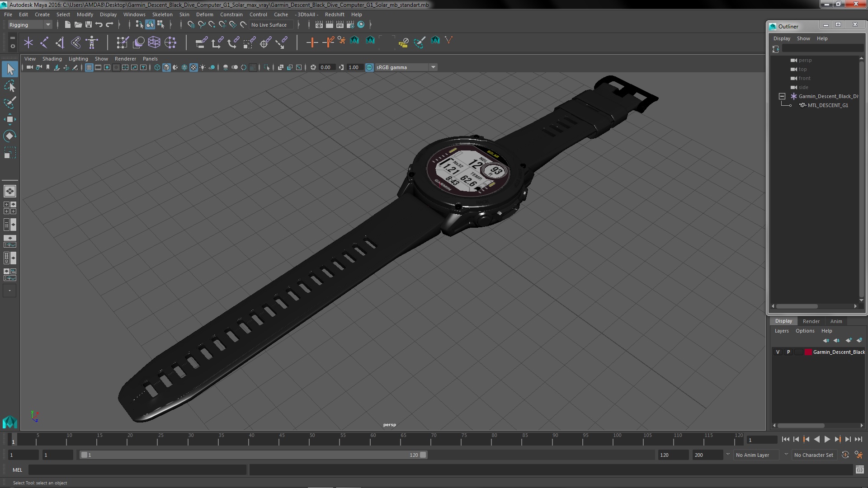
Task: Click the Open Scene folder icon
Action: click(78, 25)
